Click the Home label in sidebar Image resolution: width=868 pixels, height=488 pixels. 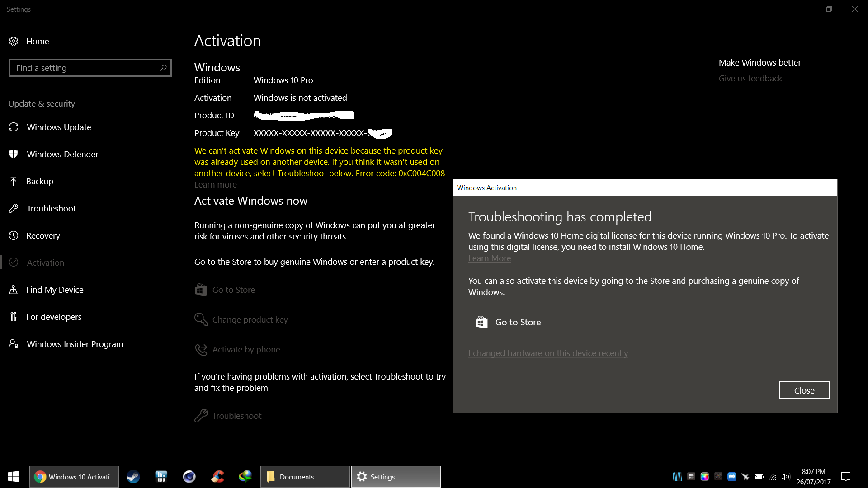click(x=38, y=41)
